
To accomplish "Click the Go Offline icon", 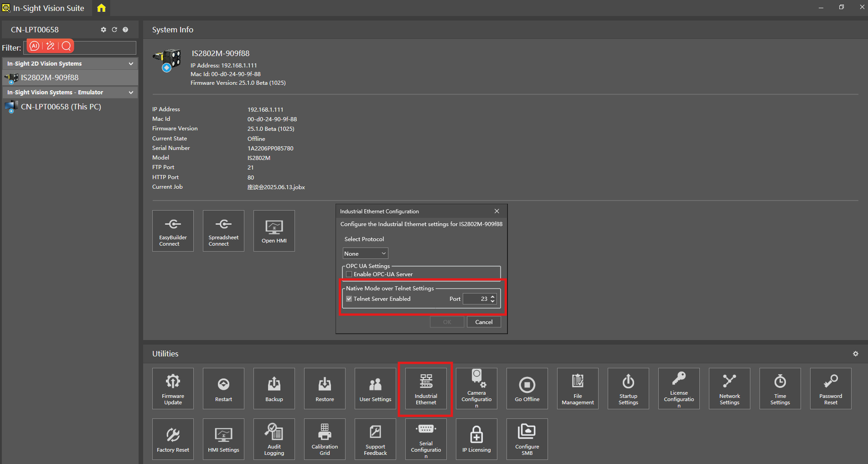I will (x=527, y=388).
